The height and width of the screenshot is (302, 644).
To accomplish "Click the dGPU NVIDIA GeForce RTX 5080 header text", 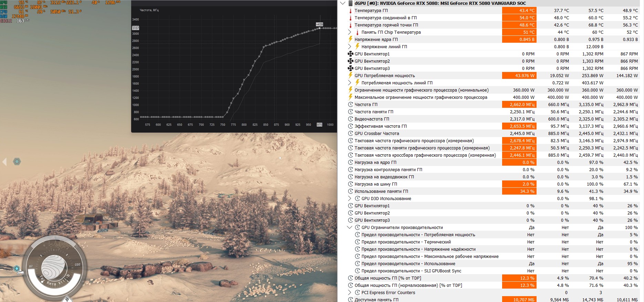I will coord(440,3).
